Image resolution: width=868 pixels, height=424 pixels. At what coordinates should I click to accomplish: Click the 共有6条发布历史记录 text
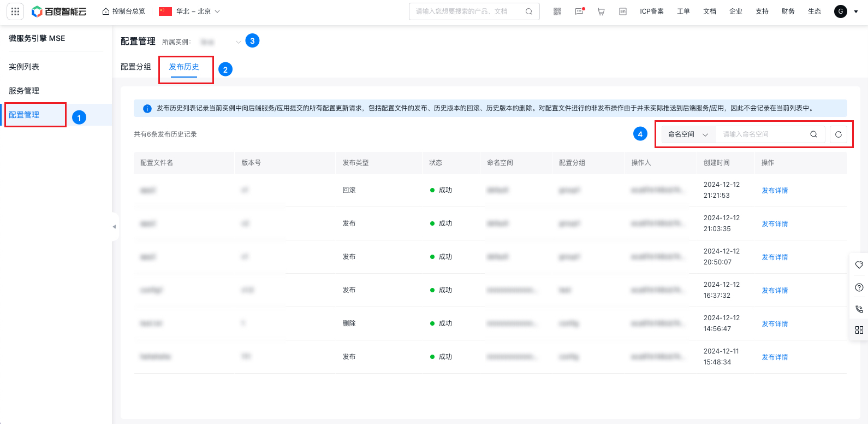pos(165,134)
